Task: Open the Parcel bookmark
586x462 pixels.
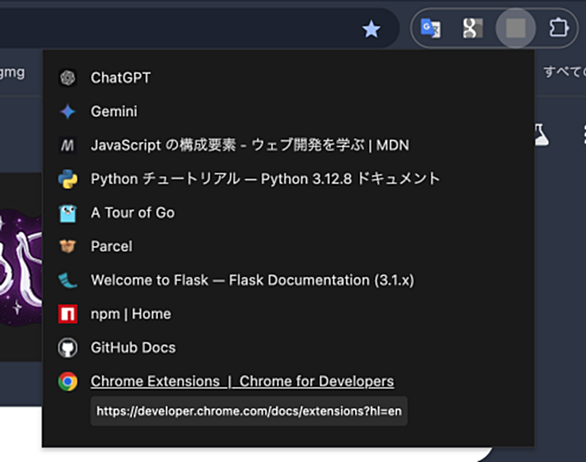Action: pos(111,246)
